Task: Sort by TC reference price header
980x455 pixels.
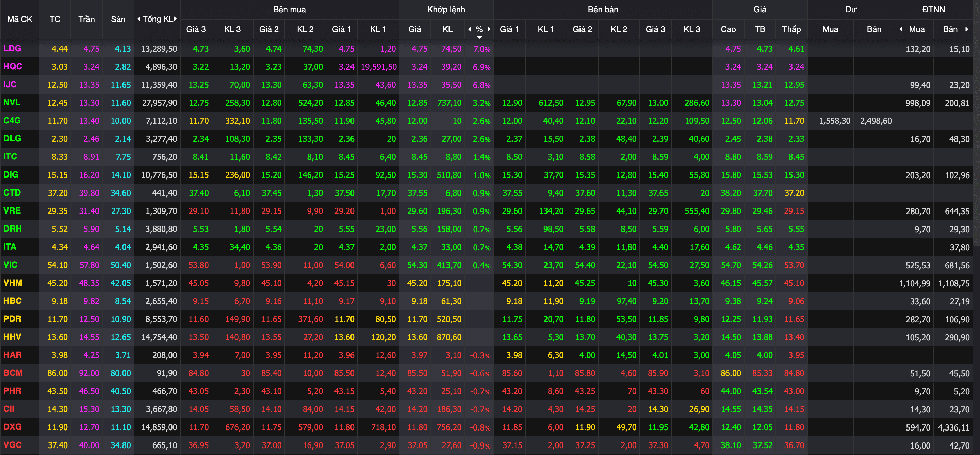Action: [x=55, y=19]
